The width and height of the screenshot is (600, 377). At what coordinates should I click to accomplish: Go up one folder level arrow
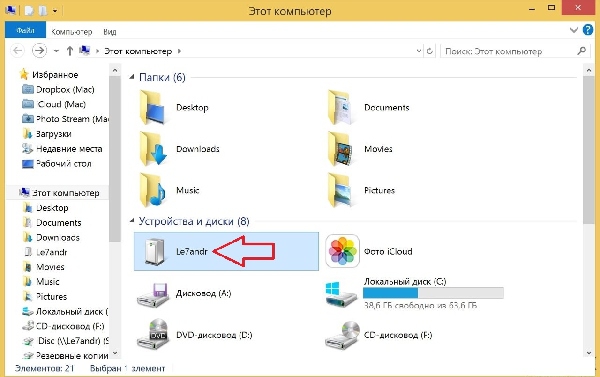pos(70,51)
